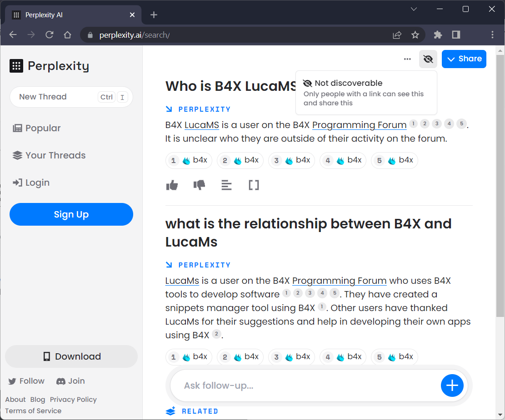Click the page vertical scrollbar thumb

(500, 186)
